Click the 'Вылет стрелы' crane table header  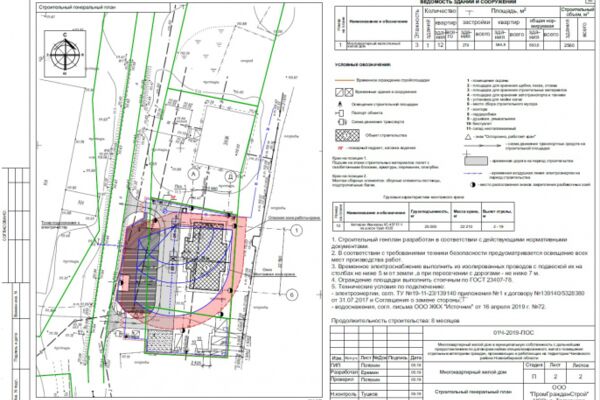[497, 213]
